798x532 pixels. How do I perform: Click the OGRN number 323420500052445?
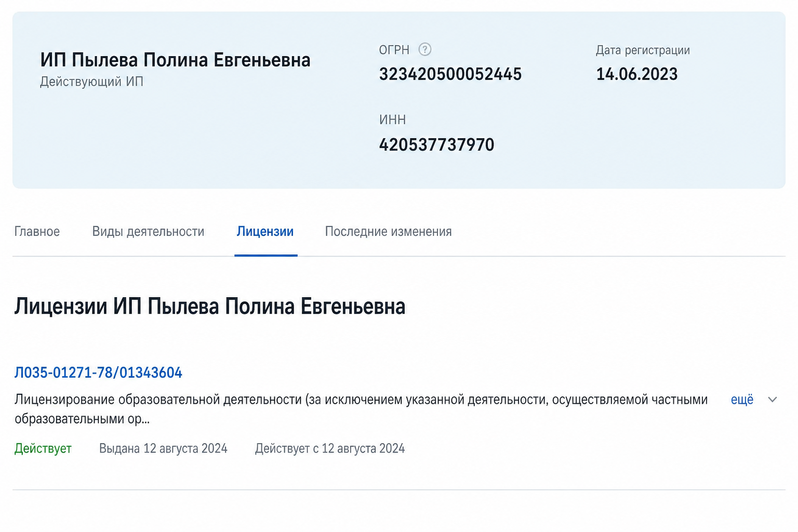pyautogui.click(x=450, y=74)
